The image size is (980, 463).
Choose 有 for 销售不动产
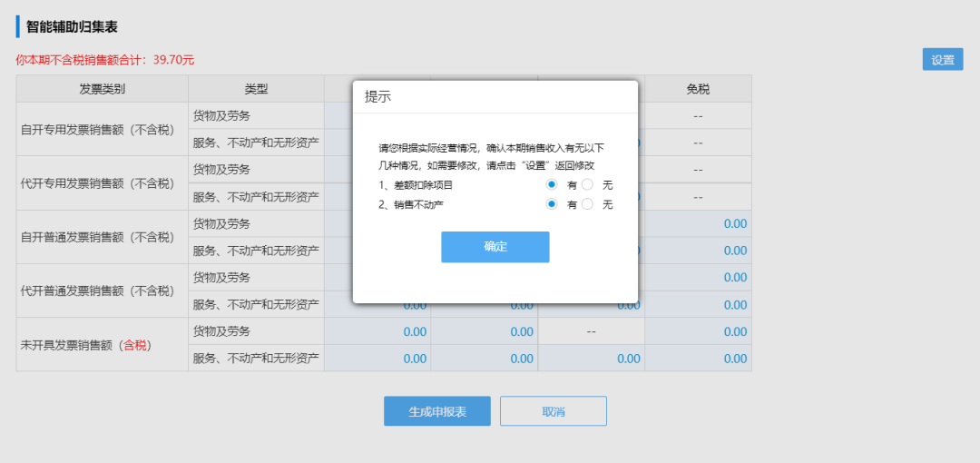point(552,204)
